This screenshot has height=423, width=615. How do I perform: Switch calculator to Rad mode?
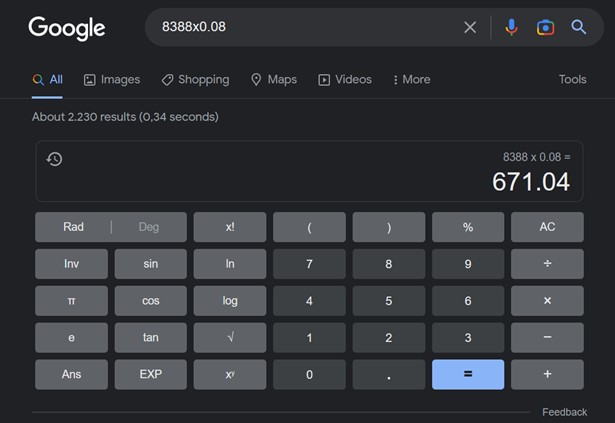point(73,227)
